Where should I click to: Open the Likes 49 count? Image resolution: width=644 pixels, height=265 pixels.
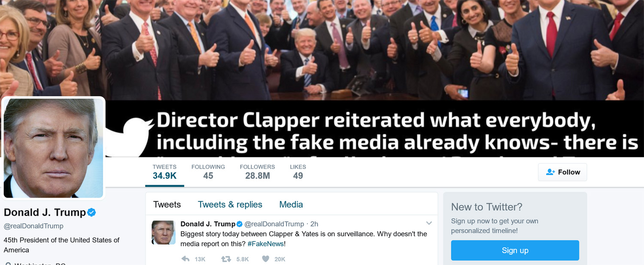pyautogui.click(x=298, y=172)
